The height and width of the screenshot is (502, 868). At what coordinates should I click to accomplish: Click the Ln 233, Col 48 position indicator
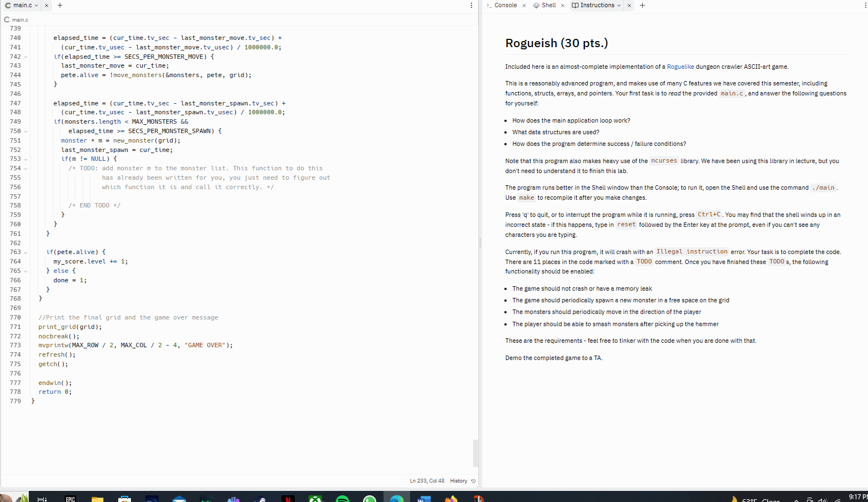pyautogui.click(x=427, y=481)
